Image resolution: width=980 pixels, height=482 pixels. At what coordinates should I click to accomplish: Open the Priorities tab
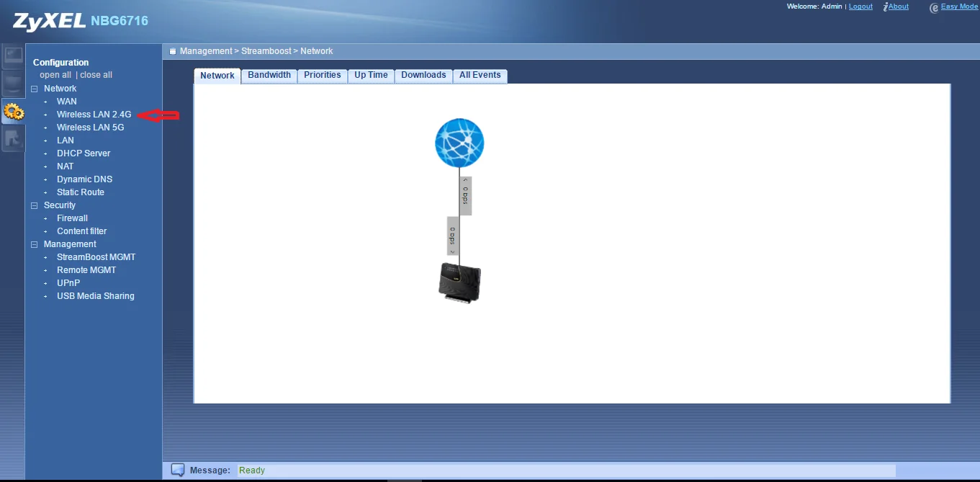[322, 75]
